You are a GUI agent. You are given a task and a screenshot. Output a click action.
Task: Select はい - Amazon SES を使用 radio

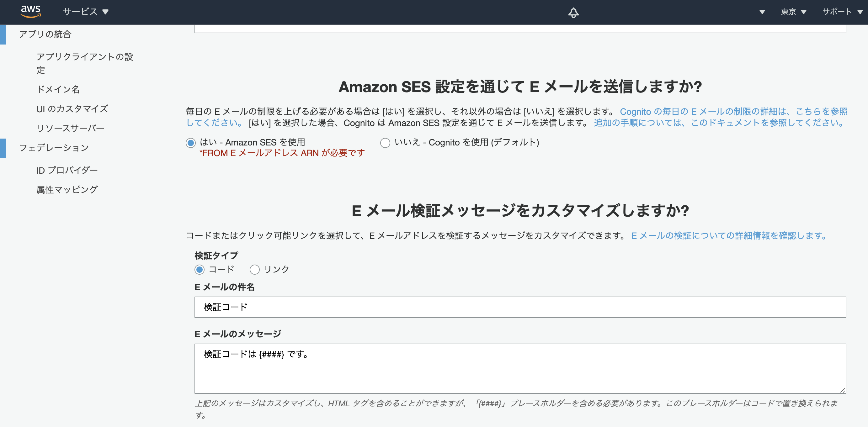(191, 143)
